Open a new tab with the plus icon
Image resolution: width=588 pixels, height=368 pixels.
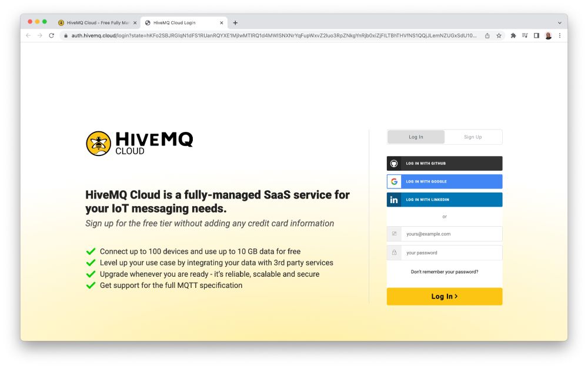tap(235, 23)
